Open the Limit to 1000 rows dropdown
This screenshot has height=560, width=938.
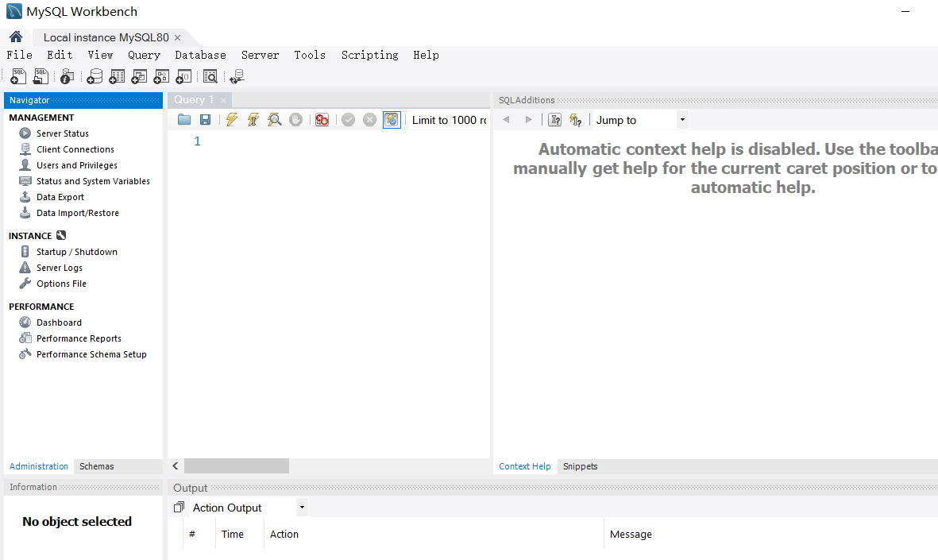(450, 120)
